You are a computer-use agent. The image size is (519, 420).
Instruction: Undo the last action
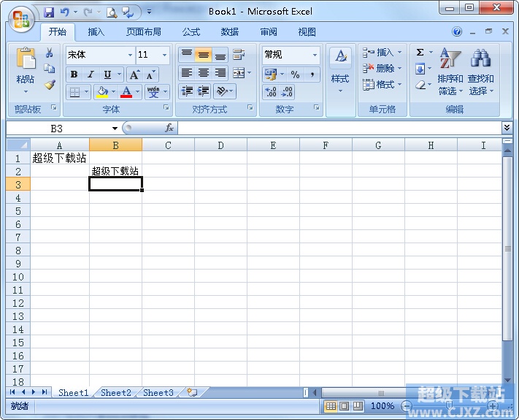click(64, 12)
